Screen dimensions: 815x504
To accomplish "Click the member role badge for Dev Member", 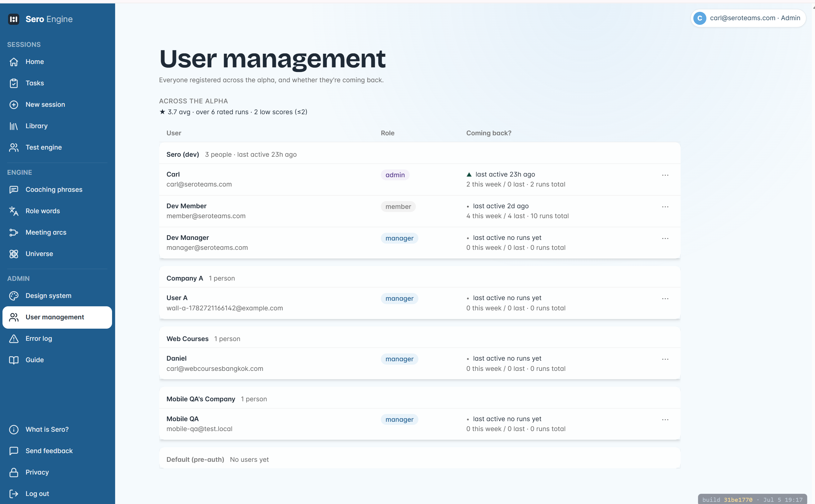I will click(x=398, y=207).
